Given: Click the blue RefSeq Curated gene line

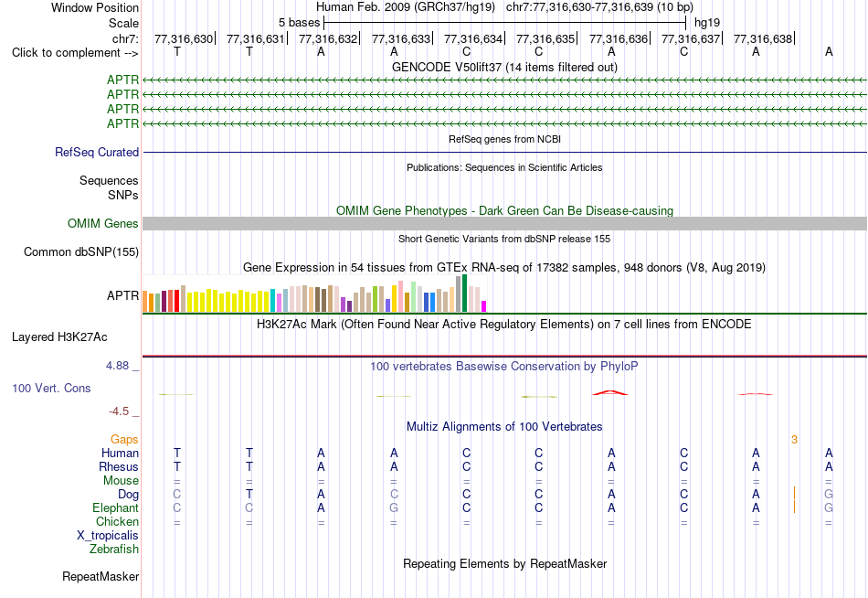Looking at the screenshot, I should (504, 152).
